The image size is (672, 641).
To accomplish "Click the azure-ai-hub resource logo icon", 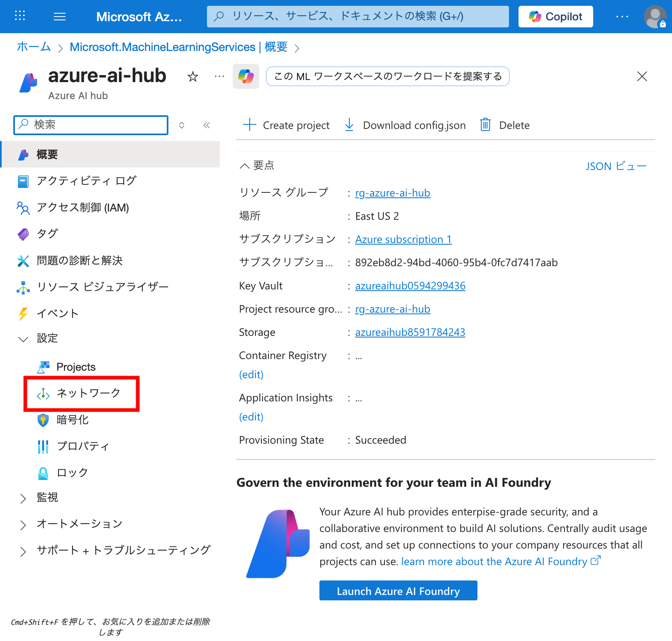I will pyautogui.click(x=28, y=83).
